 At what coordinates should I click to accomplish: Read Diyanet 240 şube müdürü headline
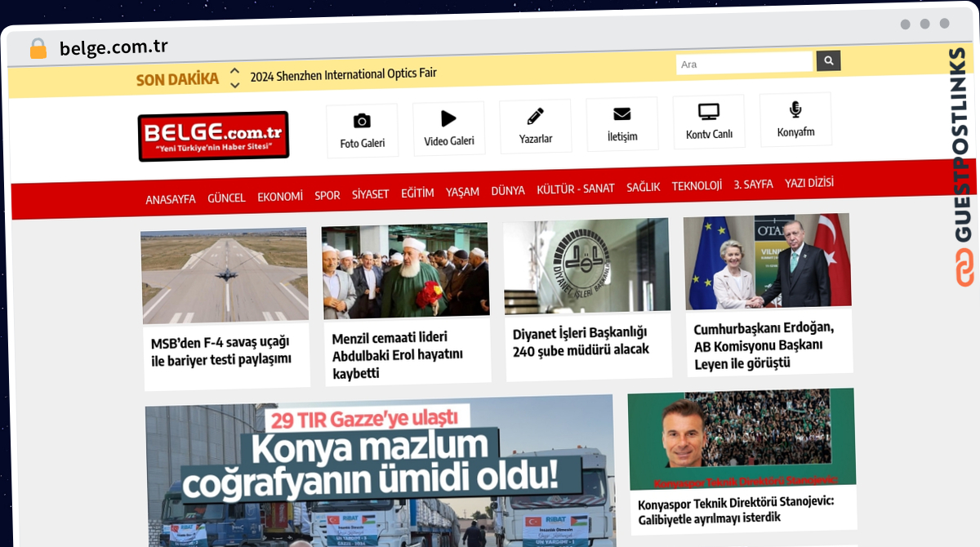click(581, 341)
